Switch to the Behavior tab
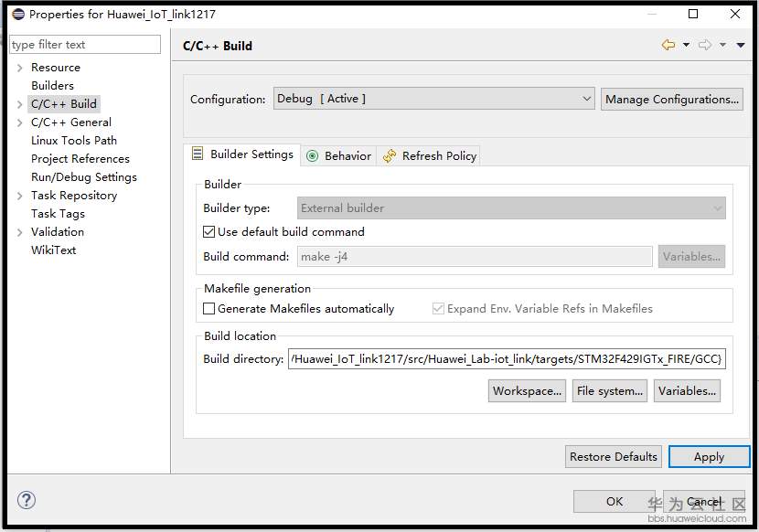Viewport: 759px width, 532px height. pos(347,156)
